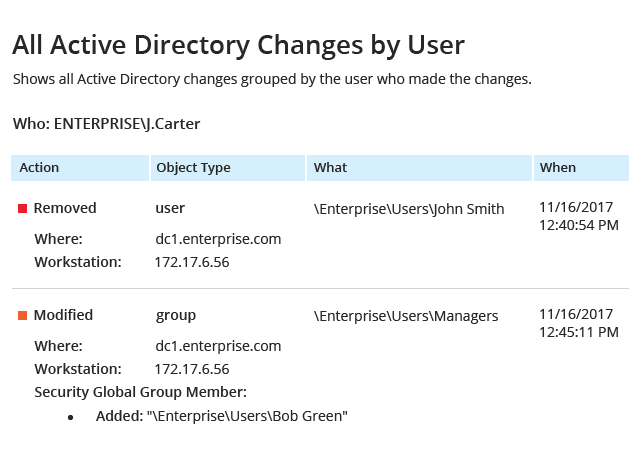Click dc1.enterprise.com in the Removed entry
Viewport: 640px width, 450px height.
pyautogui.click(x=218, y=239)
